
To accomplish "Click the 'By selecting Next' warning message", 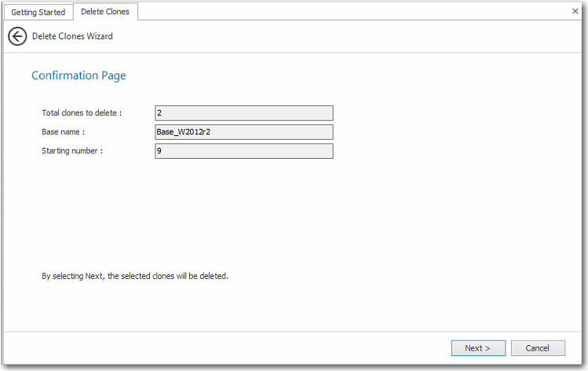I will point(134,276).
